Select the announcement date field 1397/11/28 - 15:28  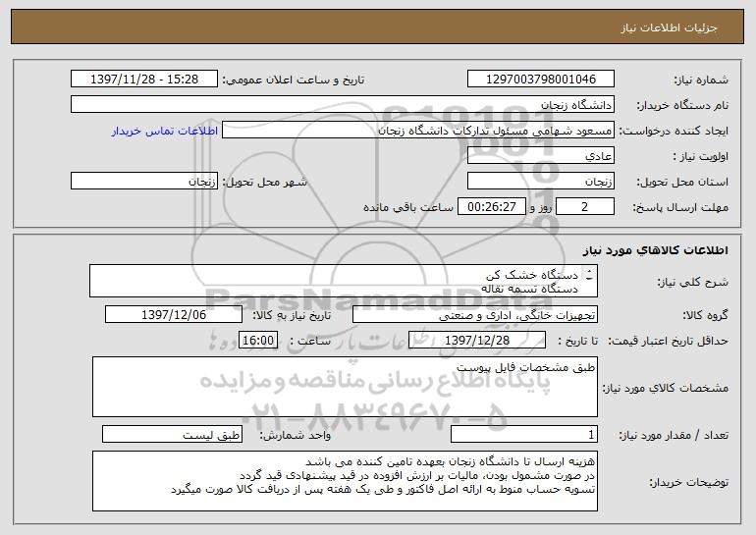(144, 80)
